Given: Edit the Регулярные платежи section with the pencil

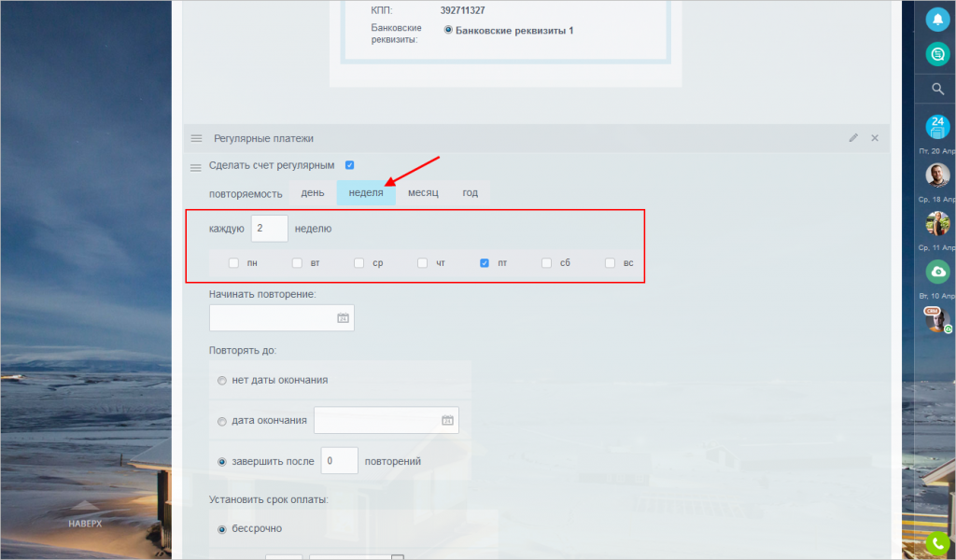Looking at the screenshot, I should click(x=853, y=138).
